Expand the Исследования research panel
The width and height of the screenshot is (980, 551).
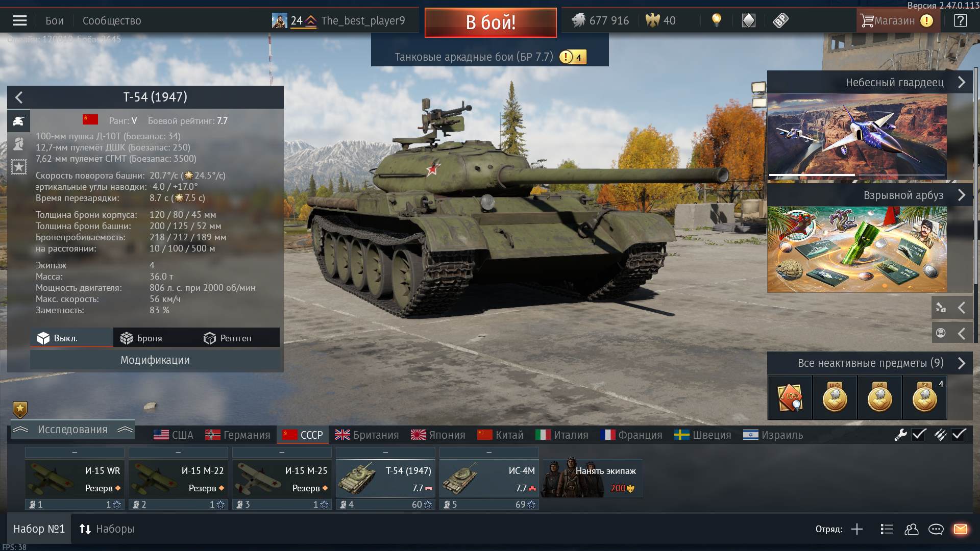point(72,430)
